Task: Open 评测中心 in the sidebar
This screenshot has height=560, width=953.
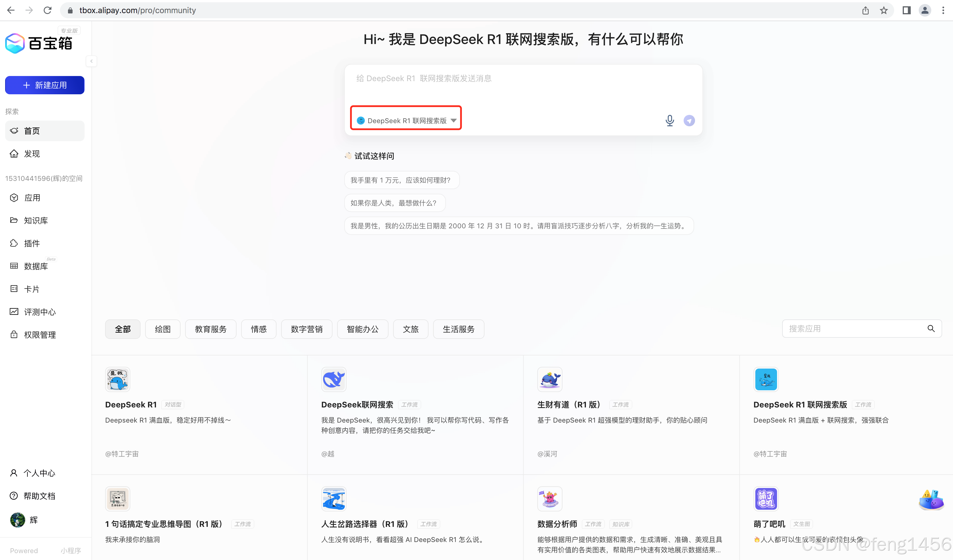Action: [x=40, y=312]
